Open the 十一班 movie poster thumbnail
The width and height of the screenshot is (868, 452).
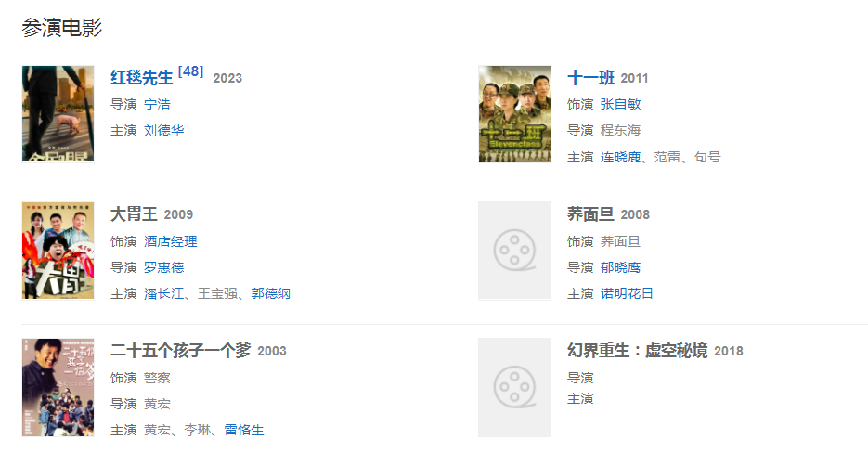[x=515, y=114]
